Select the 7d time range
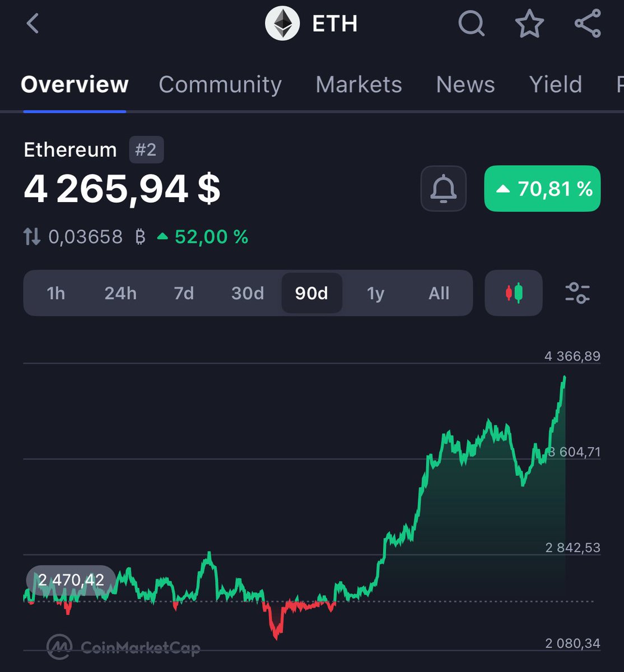 [184, 293]
